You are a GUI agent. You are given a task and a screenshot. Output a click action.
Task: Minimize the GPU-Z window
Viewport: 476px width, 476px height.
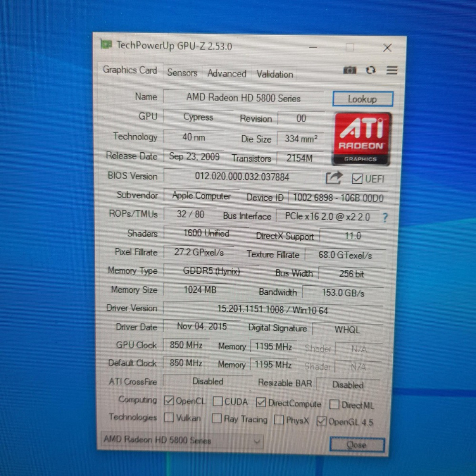(313, 48)
